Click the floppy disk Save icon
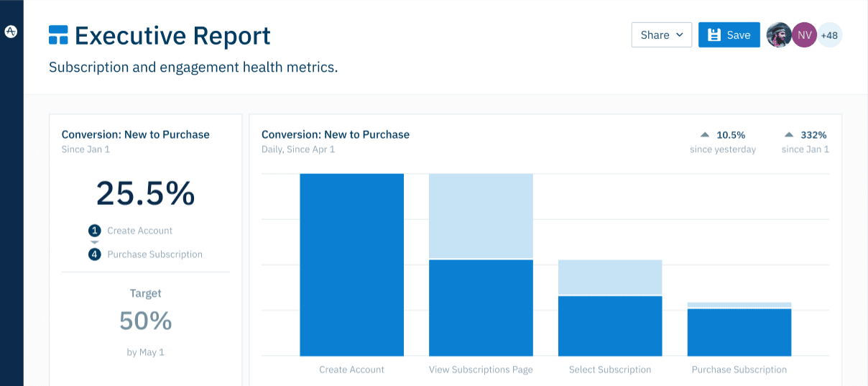This screenshot has height=386, width=868. (x=714, y=35)
